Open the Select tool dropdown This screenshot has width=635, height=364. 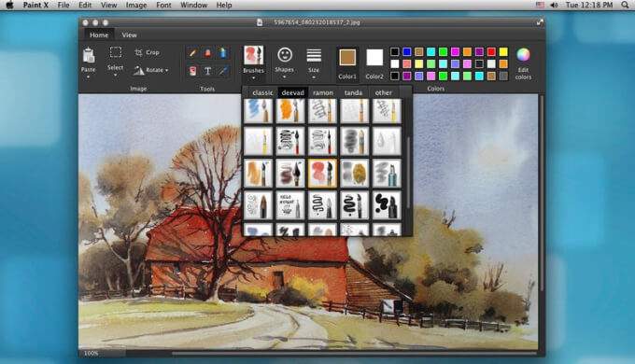[116, 76]
